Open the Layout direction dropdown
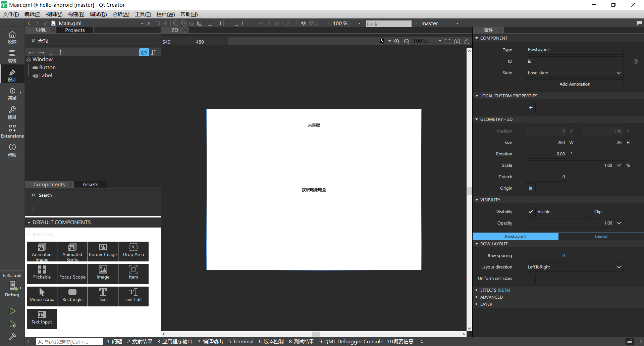The image size is (644, 346). (575, 267)
